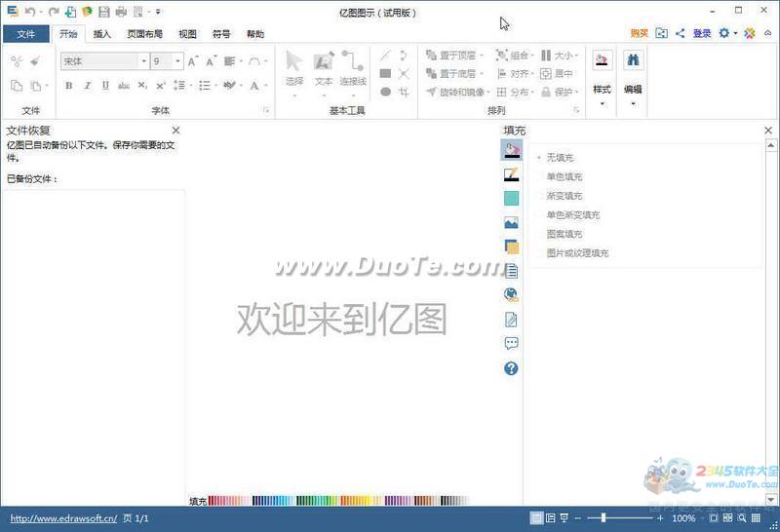Open the font size 9 dropdown

[x=177, y=61]
